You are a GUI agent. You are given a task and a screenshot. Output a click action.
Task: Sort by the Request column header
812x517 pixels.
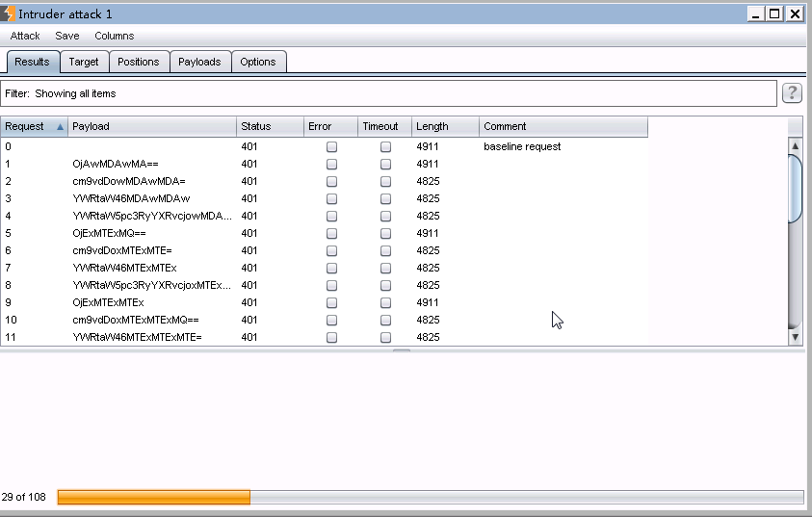coord(34,127)
